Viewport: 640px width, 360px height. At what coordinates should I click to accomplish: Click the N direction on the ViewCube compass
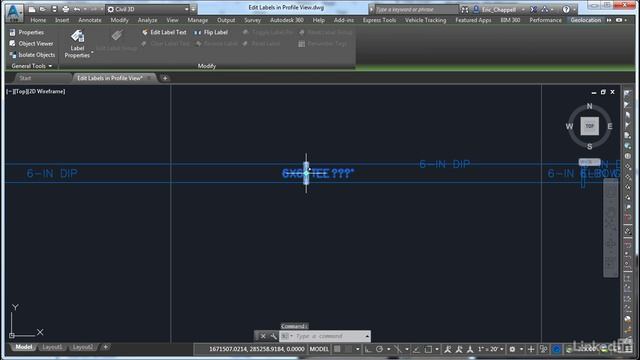589,106
